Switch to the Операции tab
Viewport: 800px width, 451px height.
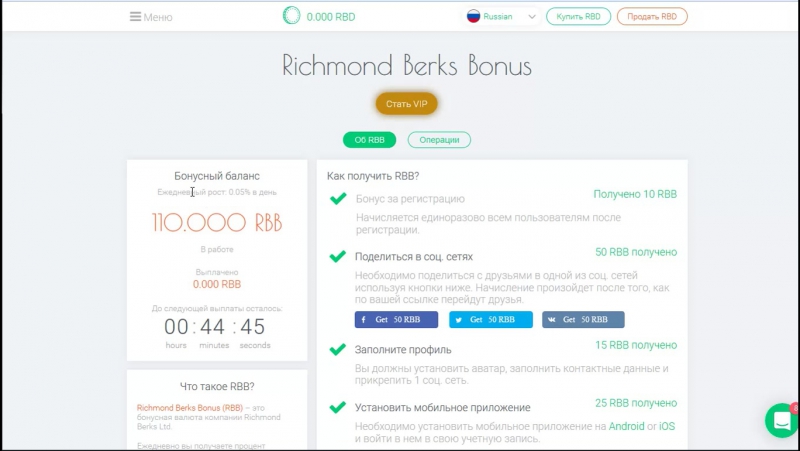click(439, 140)
